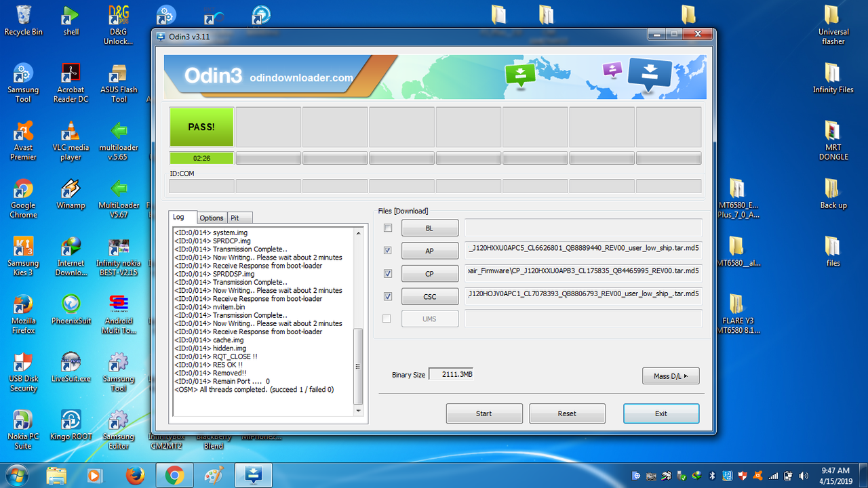
Task: Select the Internet Download Manager desktop shortcut
Action: pyautogui.click(x=71, y=256)
